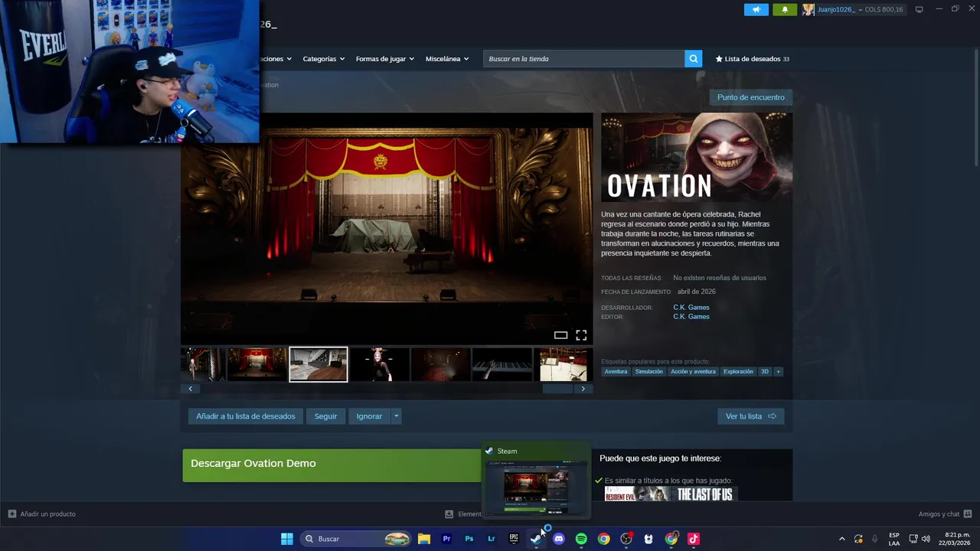Expand the Juanjo1026_ account dropdown
This screenshot has height=551, width=980.
coord(860,9)
